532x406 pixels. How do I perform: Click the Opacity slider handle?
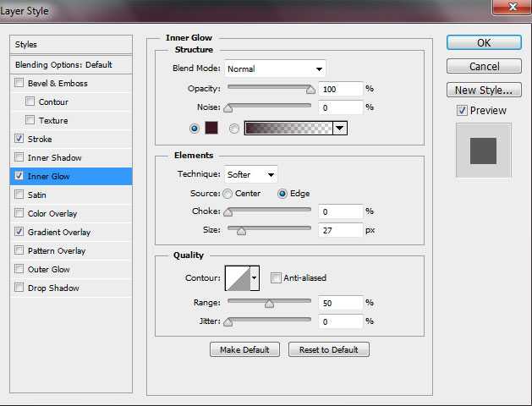[310, 89]
